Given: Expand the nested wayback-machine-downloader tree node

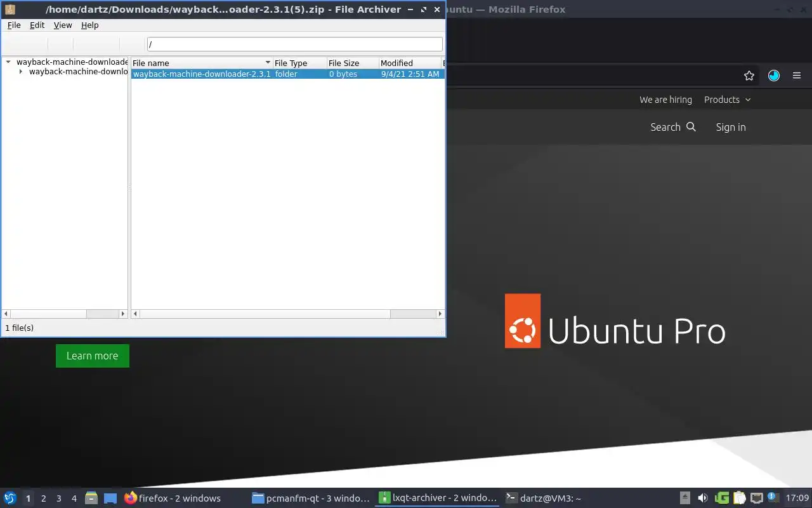Looking at the screenshot, I should tap(21, 72).
